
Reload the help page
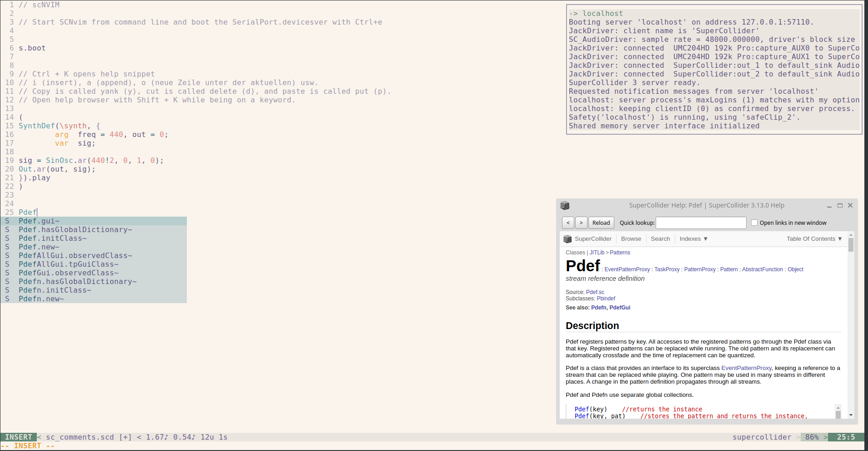(x=601, y=223)
